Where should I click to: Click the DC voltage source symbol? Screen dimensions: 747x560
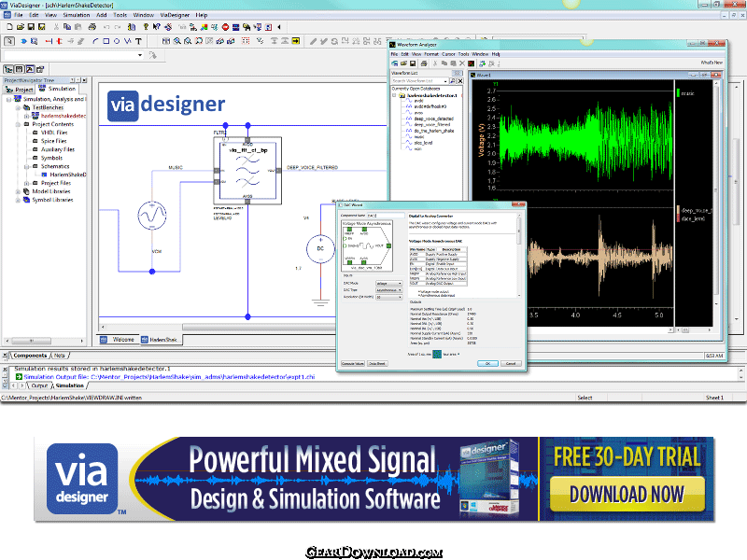(x=320, y=248)
